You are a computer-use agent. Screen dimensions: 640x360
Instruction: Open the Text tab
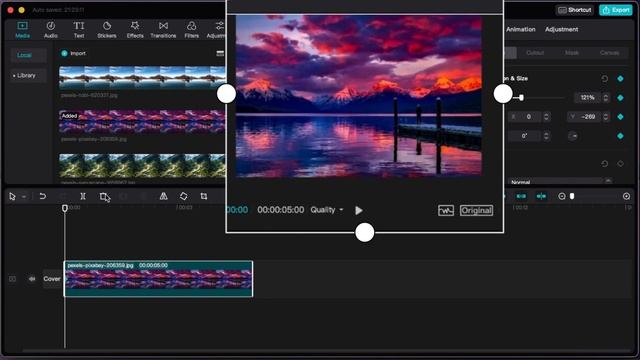[x=79, y=30]
